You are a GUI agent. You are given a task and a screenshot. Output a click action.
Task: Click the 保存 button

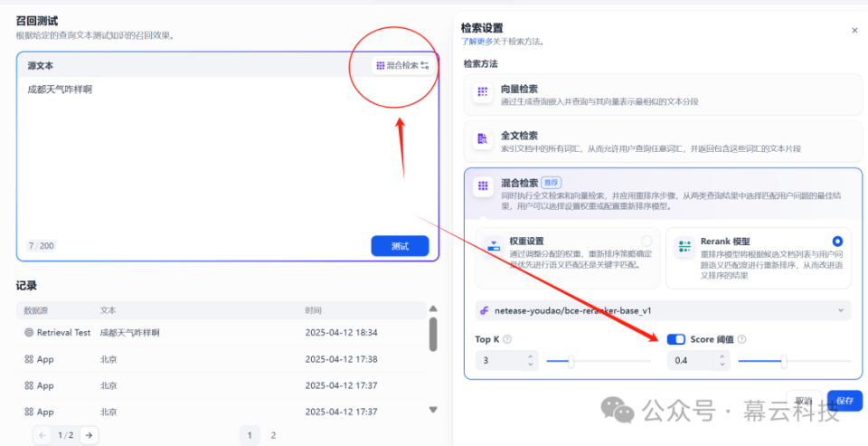(x=844, y=401)
